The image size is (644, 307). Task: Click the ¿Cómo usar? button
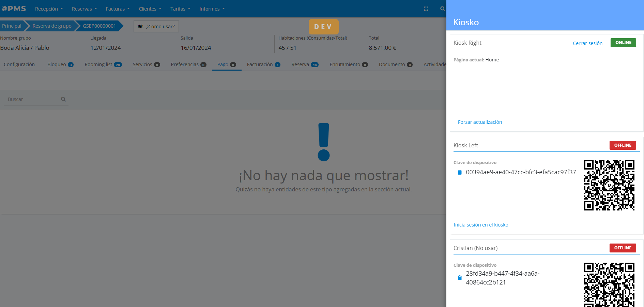pos(156,27)
